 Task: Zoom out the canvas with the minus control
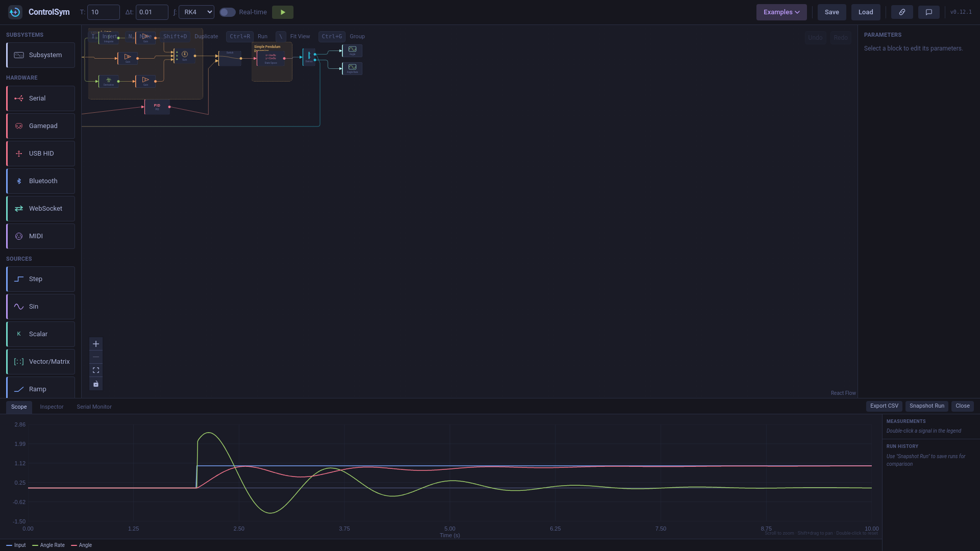(95, 357)
